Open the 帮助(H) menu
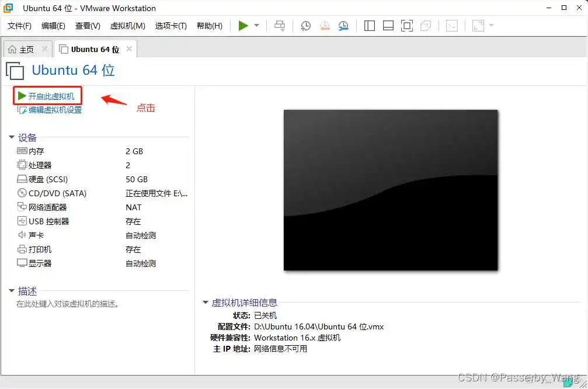Screen dimensions: 588x389 click(x=210, y=26)
